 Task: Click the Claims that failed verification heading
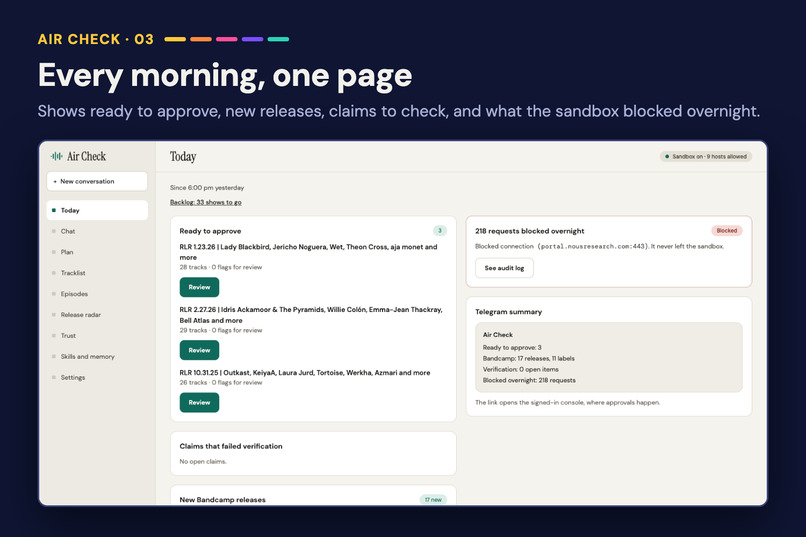(x=231, y=447)
